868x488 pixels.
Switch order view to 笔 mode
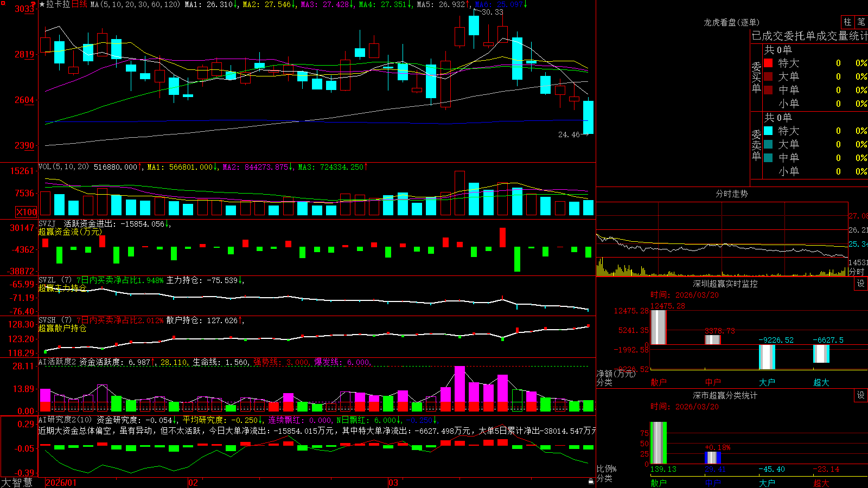pos(861,22)
